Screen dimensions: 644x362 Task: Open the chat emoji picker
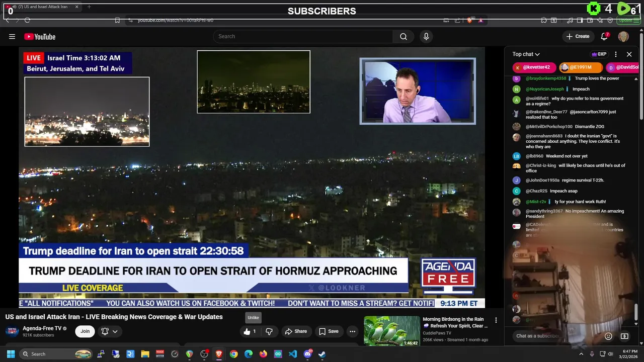click(608, 336)
